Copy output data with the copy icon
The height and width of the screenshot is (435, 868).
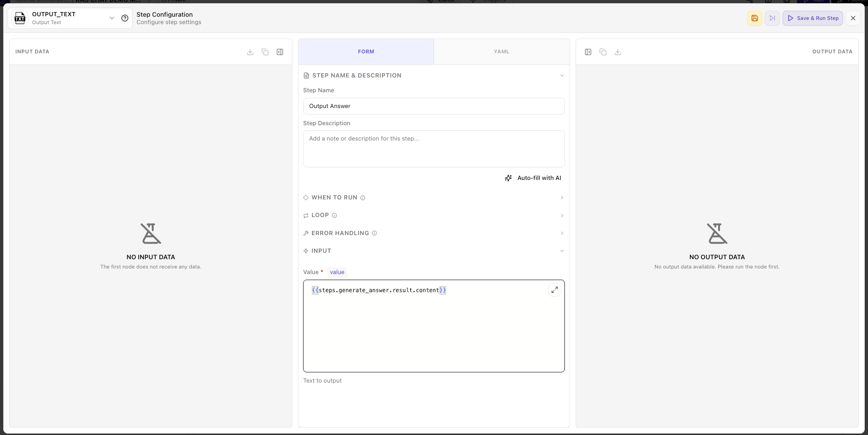(603, 52)
